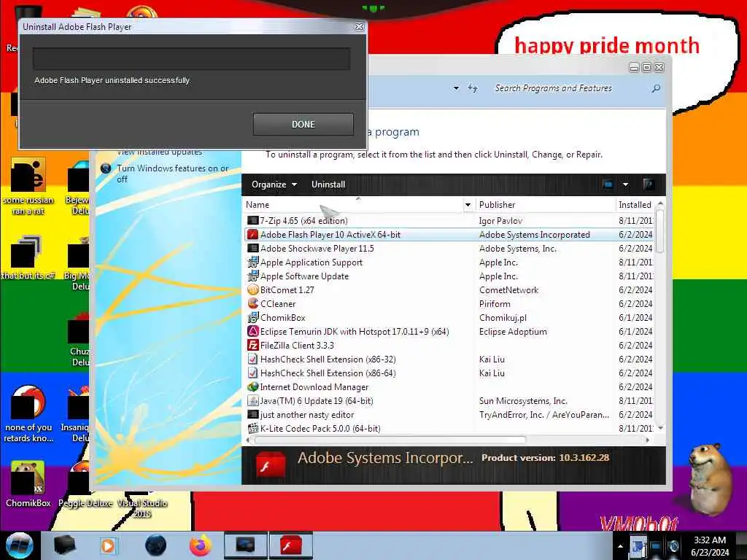Click the Programs and Features taskbar button

click(245, 545)
